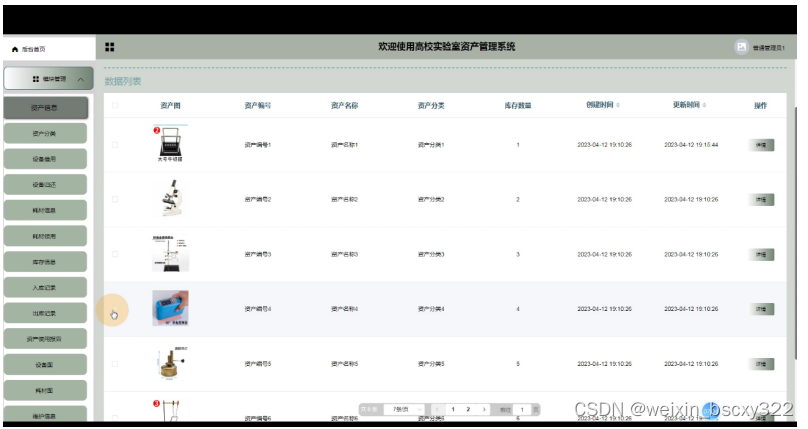The width and height of the screenshot is (808, 429).
Task: Click the home icon beside 后台首页
Action: tap(15, 49)
